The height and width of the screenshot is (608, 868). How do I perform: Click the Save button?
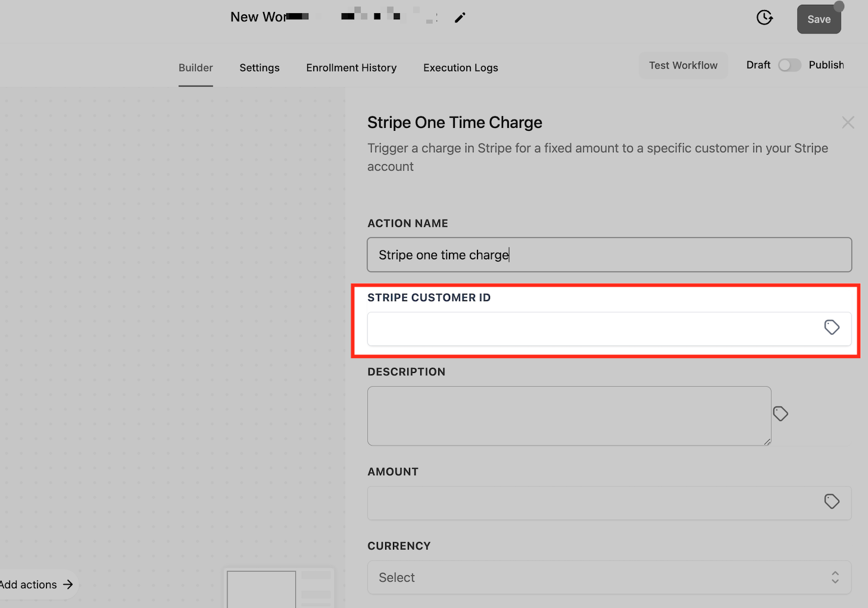coord(819,19)
